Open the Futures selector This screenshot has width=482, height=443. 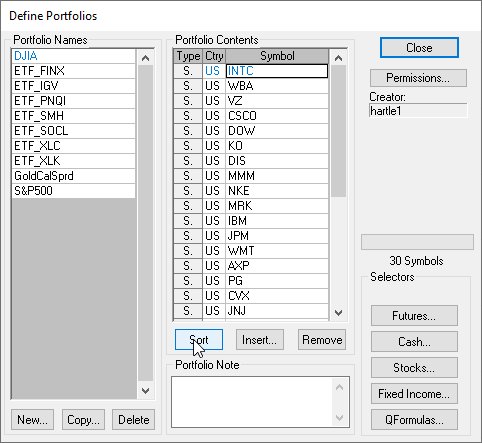pos(414,315)
